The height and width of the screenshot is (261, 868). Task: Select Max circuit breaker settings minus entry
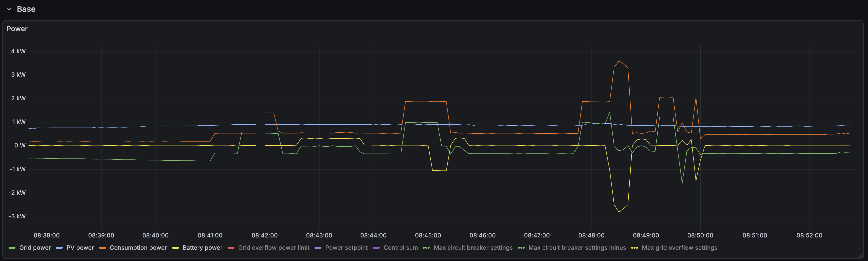coord(577,248)
